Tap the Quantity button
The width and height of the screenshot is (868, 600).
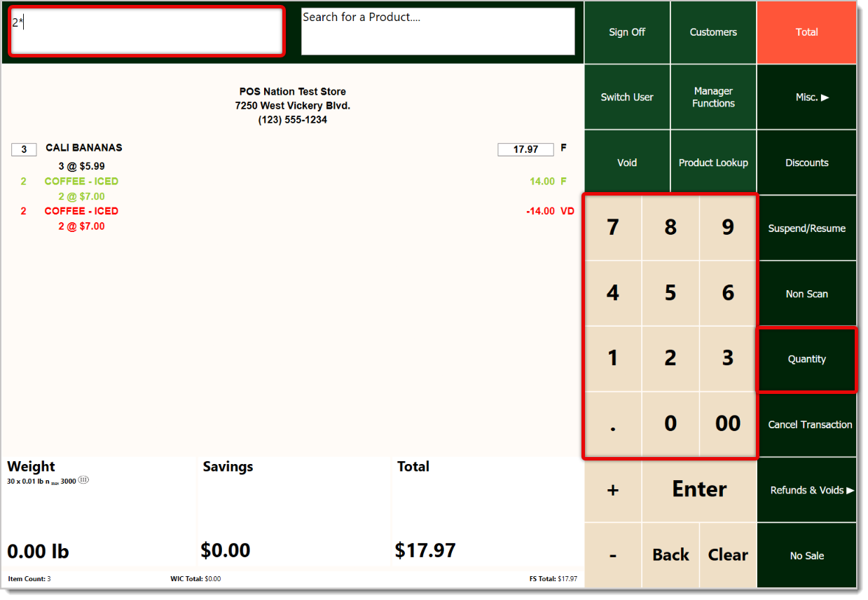click(806, 359)
